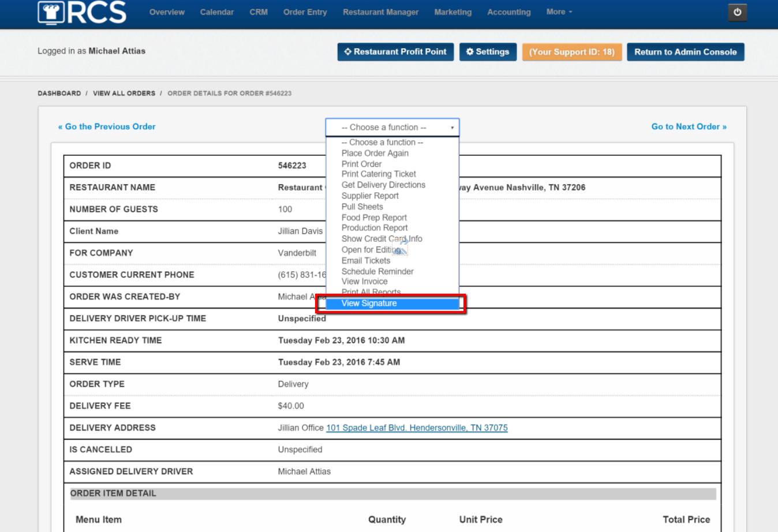Click the gear icon on the Settings button

[470, 51]
